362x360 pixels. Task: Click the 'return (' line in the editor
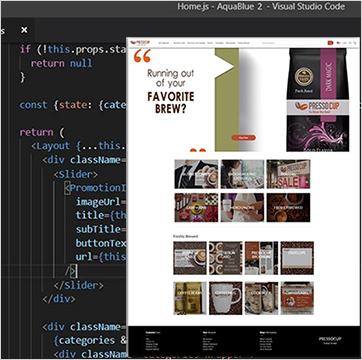coord(41,132)
